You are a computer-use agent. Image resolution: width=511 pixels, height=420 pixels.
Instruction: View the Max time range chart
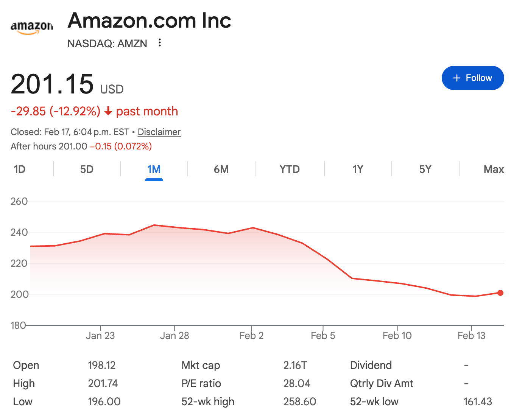[494, 169]
